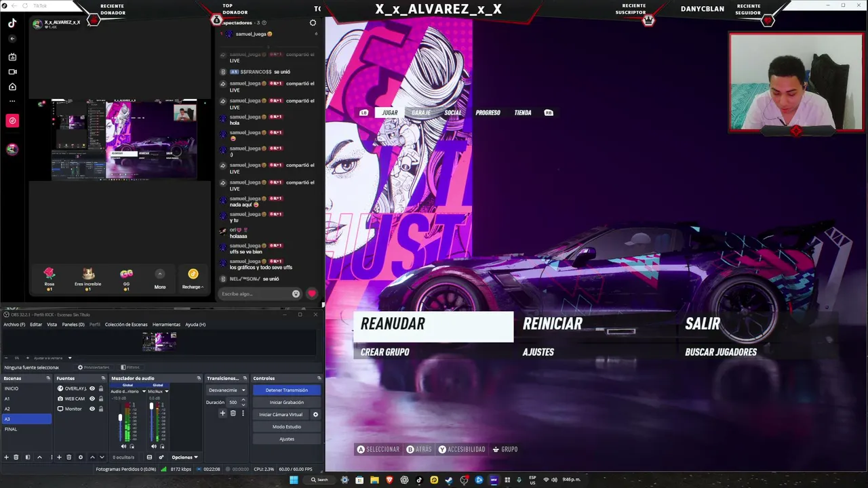The image size is (868, 488).
Task: Expand Recharge coins menu
Action: pos(193,279)
